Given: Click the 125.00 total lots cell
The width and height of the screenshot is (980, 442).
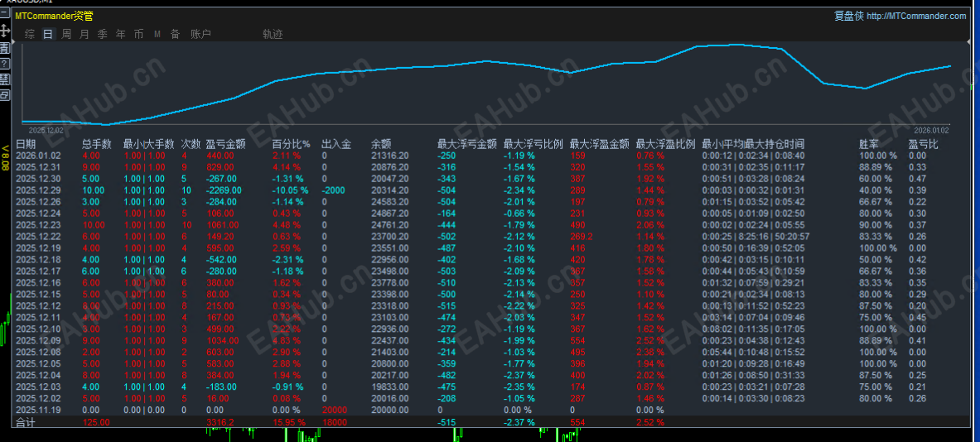Looking at the screenshot, I should (95, 423).
